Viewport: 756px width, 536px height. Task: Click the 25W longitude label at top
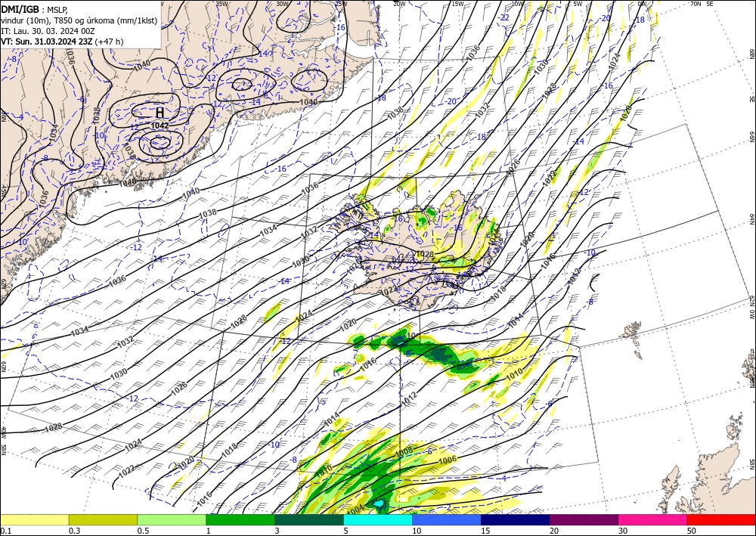[x=341, y=4]
